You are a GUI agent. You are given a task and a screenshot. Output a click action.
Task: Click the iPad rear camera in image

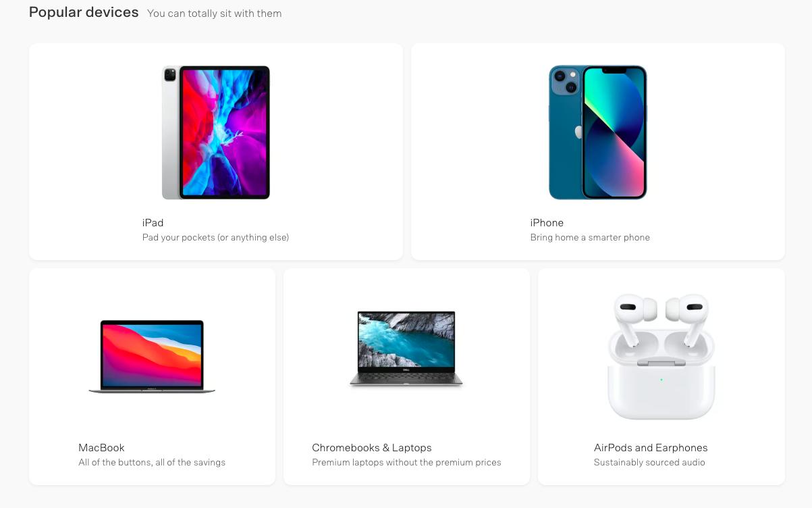click(x=169, y=74)
